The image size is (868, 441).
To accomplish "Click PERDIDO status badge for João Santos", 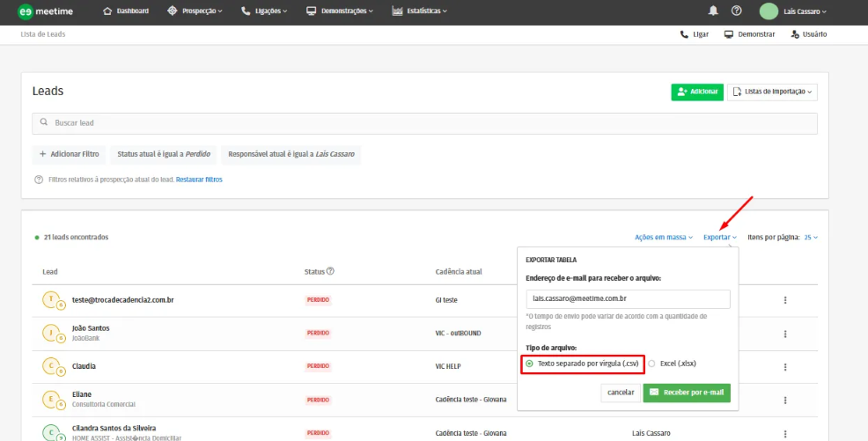I will point(319,333).
